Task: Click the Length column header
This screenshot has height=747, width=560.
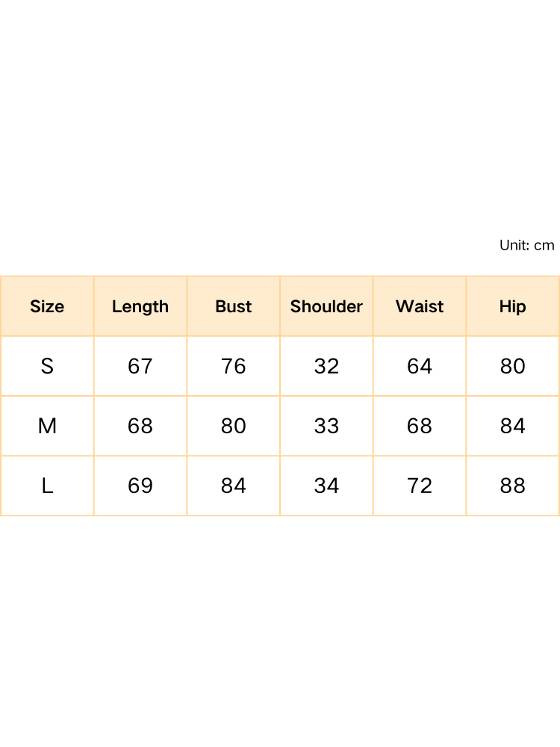Action: pyautogui.click(x=140, y=306)
